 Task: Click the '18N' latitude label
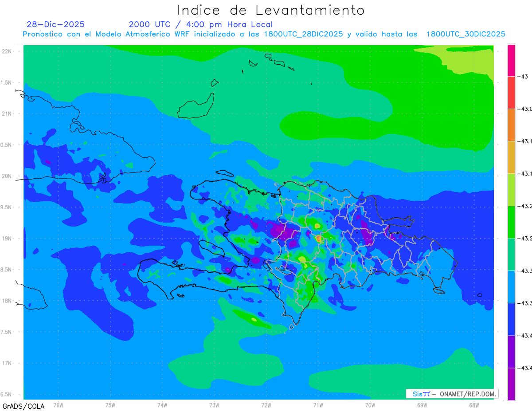coord(8,301)
